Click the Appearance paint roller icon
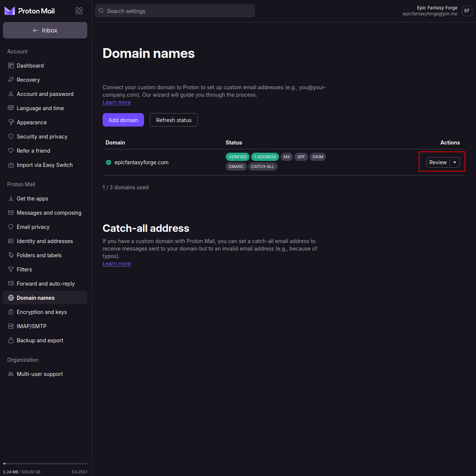 (11, 122)
